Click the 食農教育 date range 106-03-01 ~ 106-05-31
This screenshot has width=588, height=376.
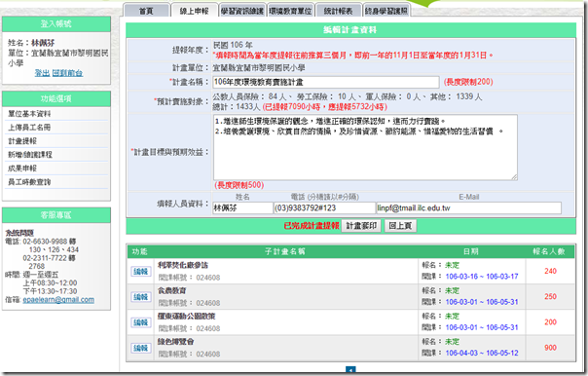[x=482, y=302]
